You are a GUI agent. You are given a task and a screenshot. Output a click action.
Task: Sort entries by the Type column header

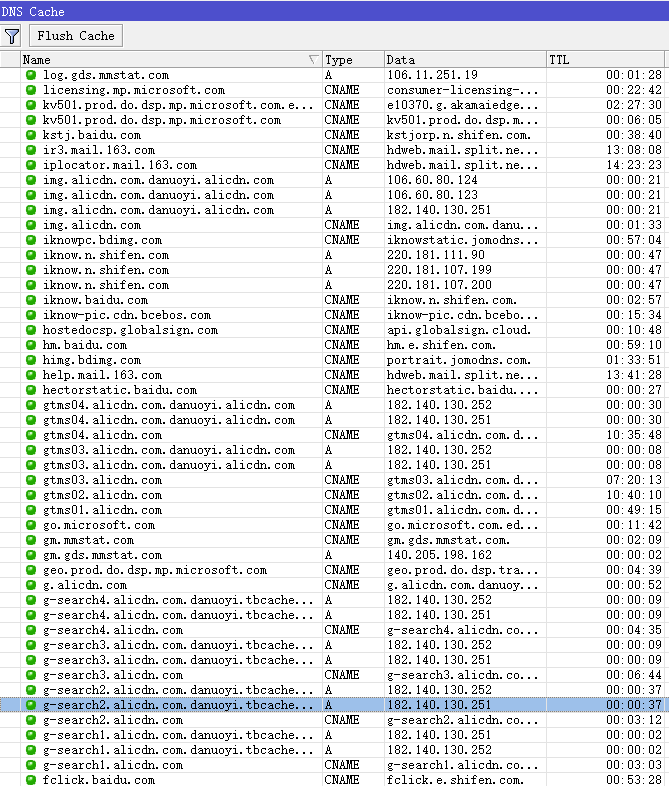[x=352, y=60]
